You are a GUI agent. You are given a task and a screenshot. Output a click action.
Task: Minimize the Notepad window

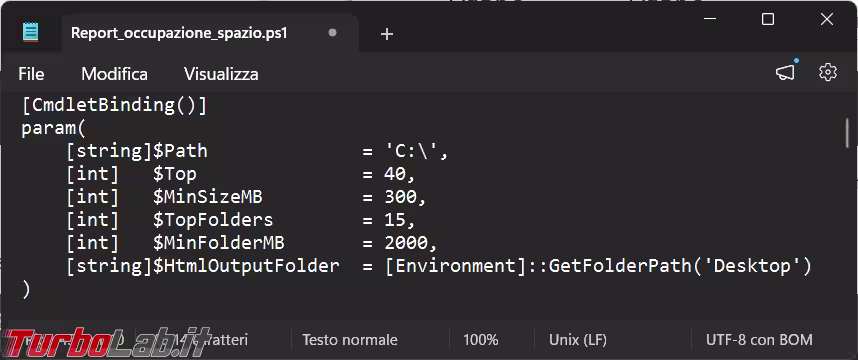pos(710,20)
